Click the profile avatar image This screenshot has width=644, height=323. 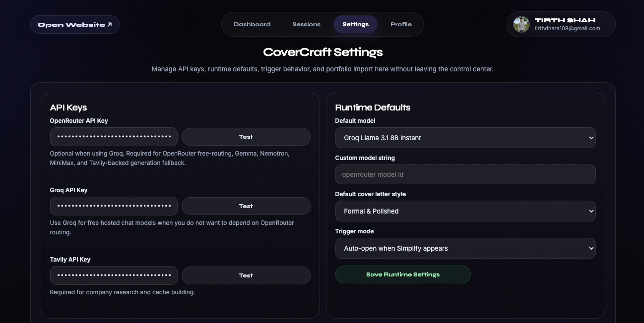click(521, 24)
